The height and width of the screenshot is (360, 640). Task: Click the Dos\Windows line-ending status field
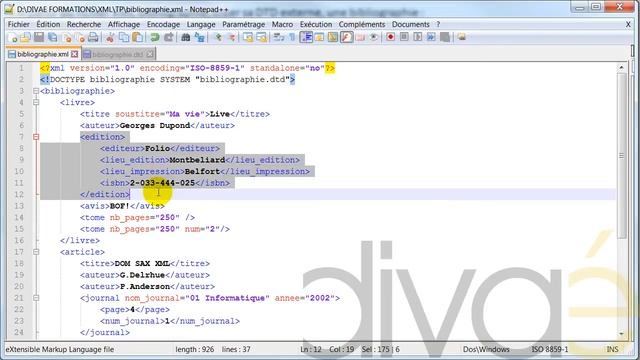(486, 349)
